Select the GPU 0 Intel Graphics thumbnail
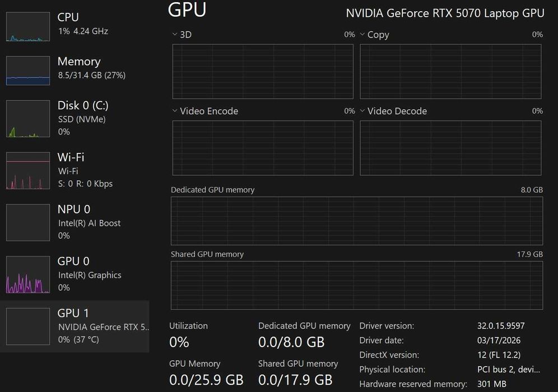The image size is (558, 392). pos(28,274)
